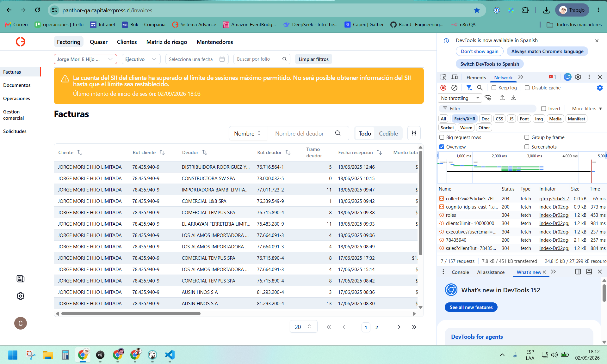Expand the Jorge Mori E Hijo client dropdown
The width and height of the screenshot is (607, 364).
85,59
